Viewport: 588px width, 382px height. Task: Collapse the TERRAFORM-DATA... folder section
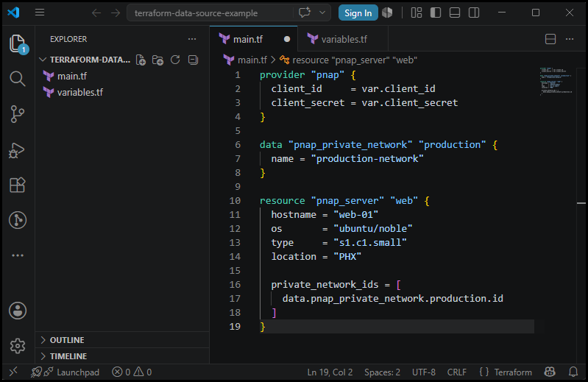pos(43,60)
